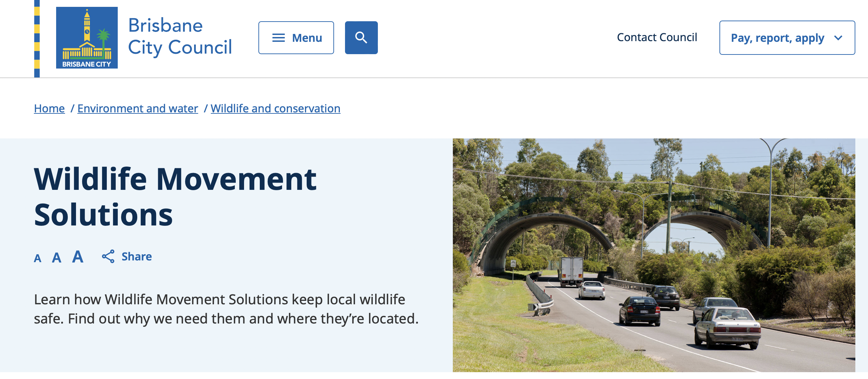Click the Brisbane City logo image
The width and height of the screenshot is (868, 379).
[87, 38]
